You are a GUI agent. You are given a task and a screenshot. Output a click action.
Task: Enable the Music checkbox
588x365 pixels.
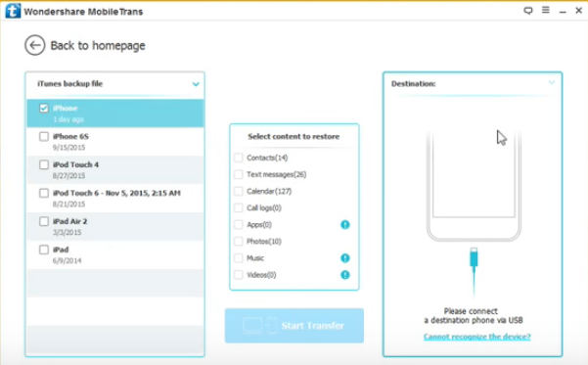point(239,258)
